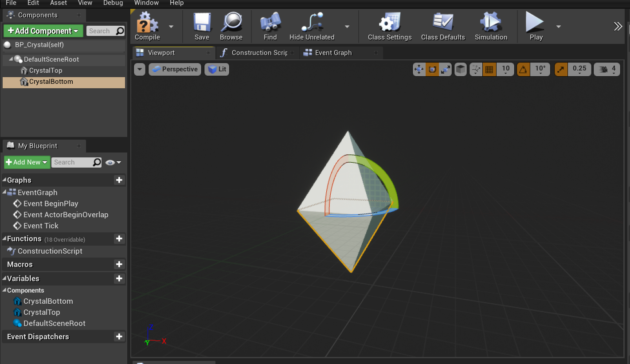The height and width of the screenshot is (364, 630).
Task: Open the File menu
Action: pyautogui.click(x=11, y=3)
